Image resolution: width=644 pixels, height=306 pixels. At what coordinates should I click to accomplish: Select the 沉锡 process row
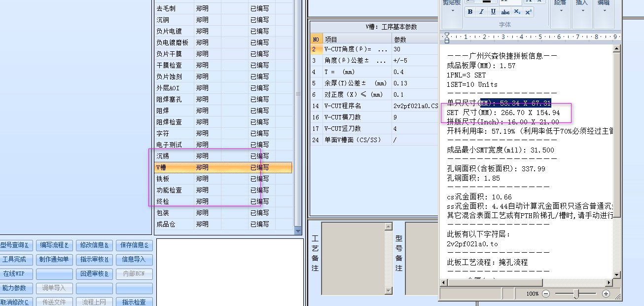(223, 156)
